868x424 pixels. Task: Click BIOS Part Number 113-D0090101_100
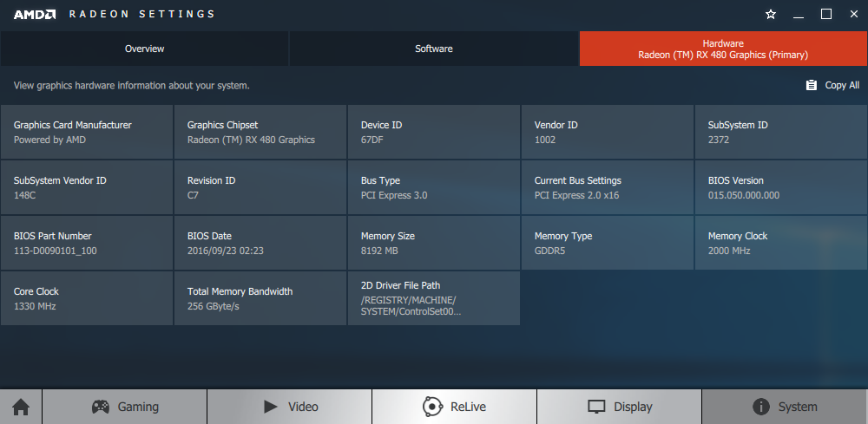[56, 251]
